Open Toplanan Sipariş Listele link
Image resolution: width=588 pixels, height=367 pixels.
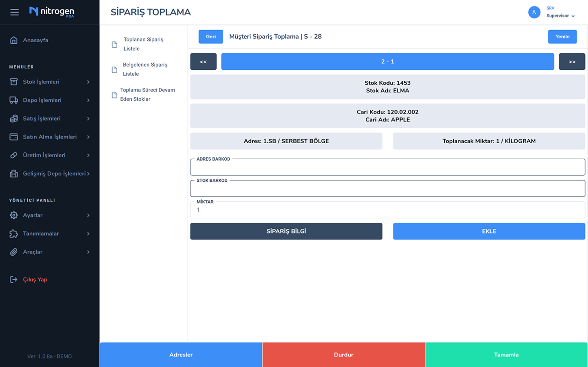(143, 44)
